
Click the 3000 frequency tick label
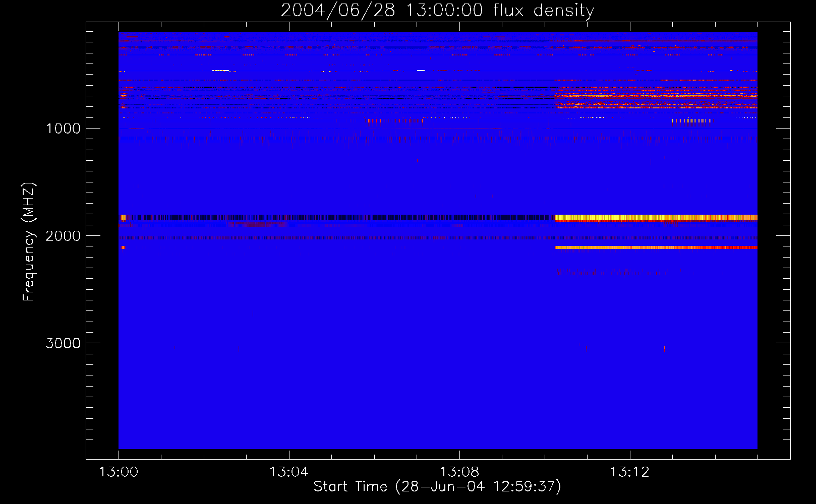click(63, 343)
